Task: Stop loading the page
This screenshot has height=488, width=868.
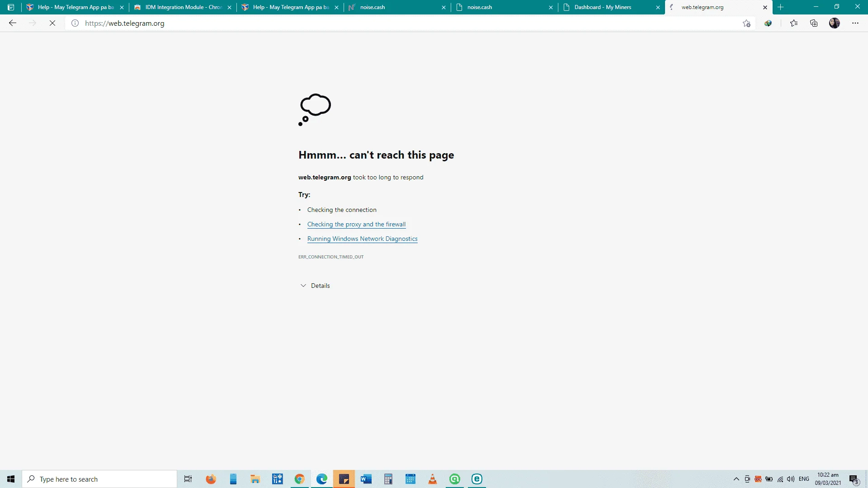Action: (52, 23)
